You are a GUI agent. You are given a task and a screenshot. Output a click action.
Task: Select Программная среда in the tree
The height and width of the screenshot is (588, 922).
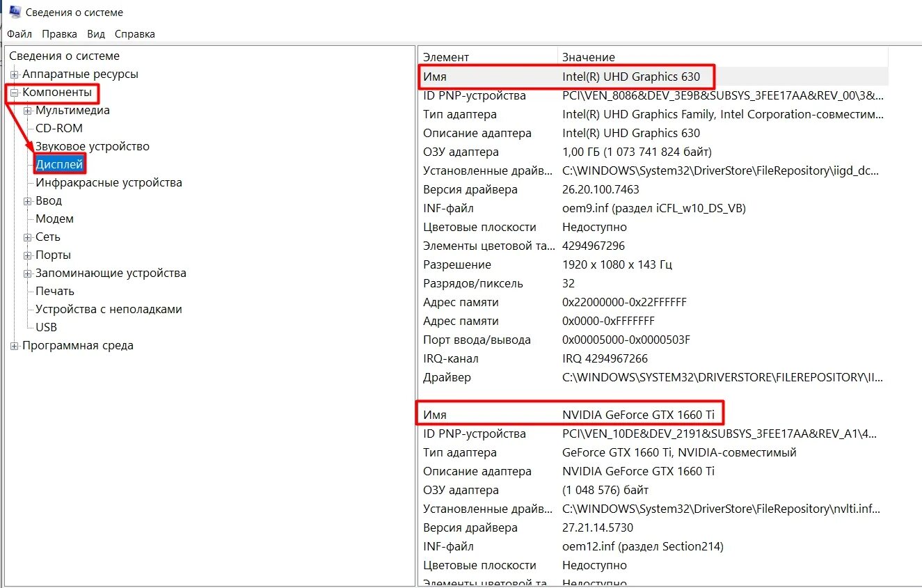tap(78, 345)
